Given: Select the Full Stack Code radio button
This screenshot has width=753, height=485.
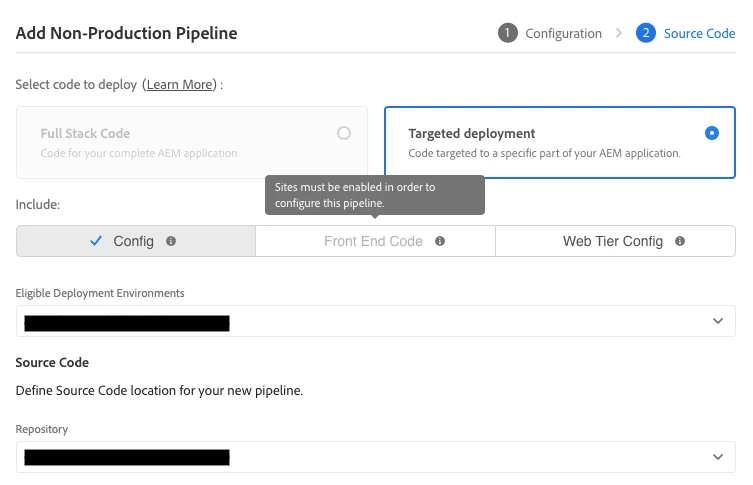Looking at the screenshot, I should click(x=344, y=133).
